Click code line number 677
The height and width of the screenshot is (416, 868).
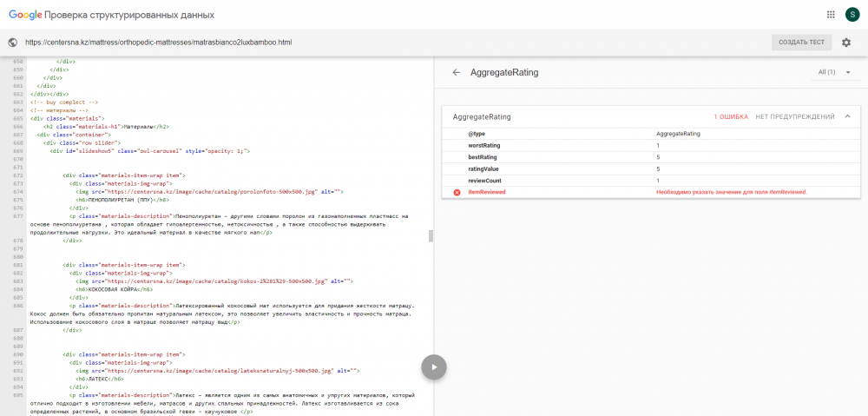[18, 215]
